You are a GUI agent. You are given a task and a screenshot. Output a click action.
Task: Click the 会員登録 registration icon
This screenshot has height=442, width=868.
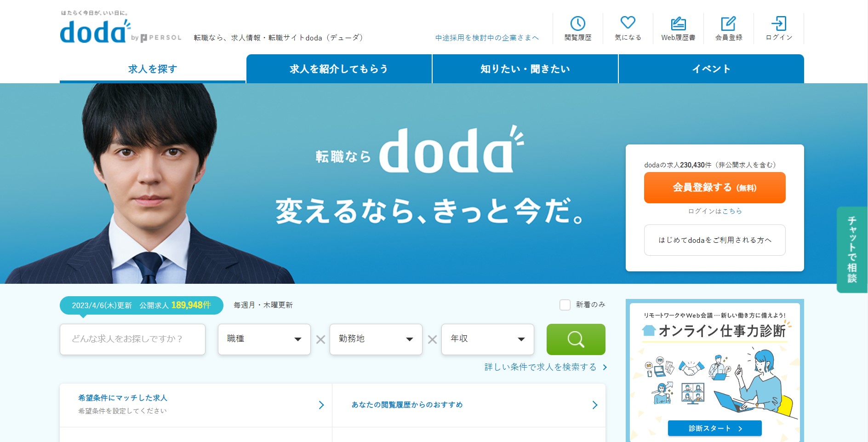click(728, 28)
